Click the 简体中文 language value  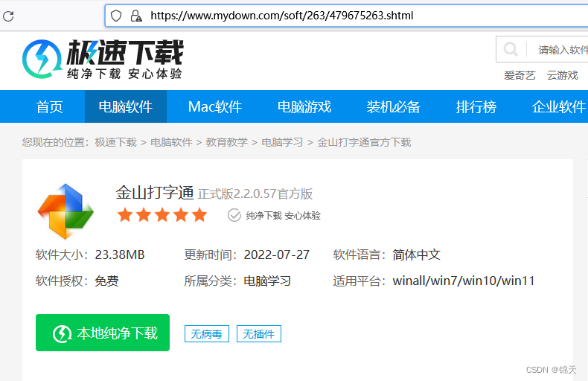(x=416, y=255)
